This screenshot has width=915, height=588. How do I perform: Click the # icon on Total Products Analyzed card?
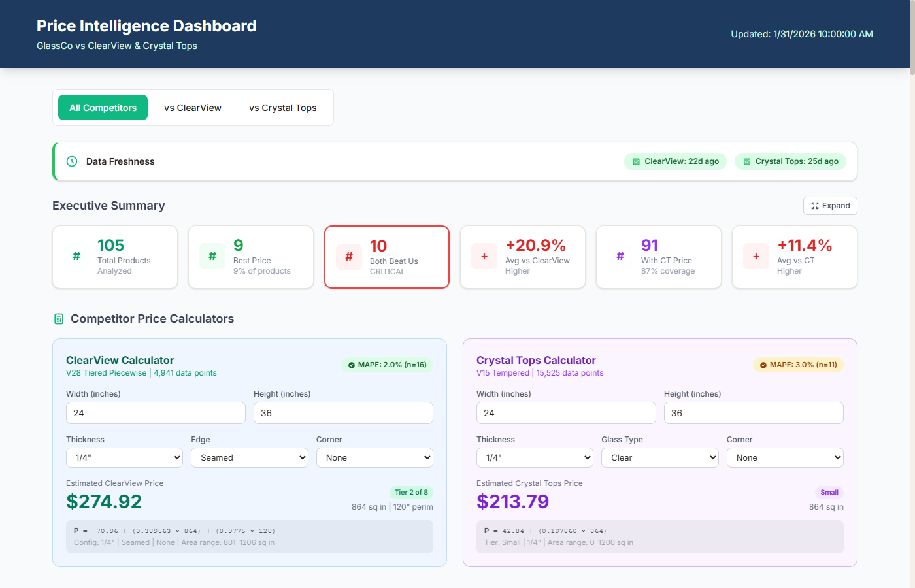pos(76,256)
